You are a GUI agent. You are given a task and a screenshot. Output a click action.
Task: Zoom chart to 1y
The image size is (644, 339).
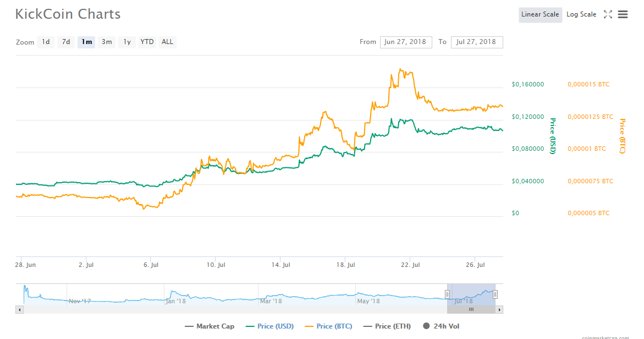pos(127,42)
